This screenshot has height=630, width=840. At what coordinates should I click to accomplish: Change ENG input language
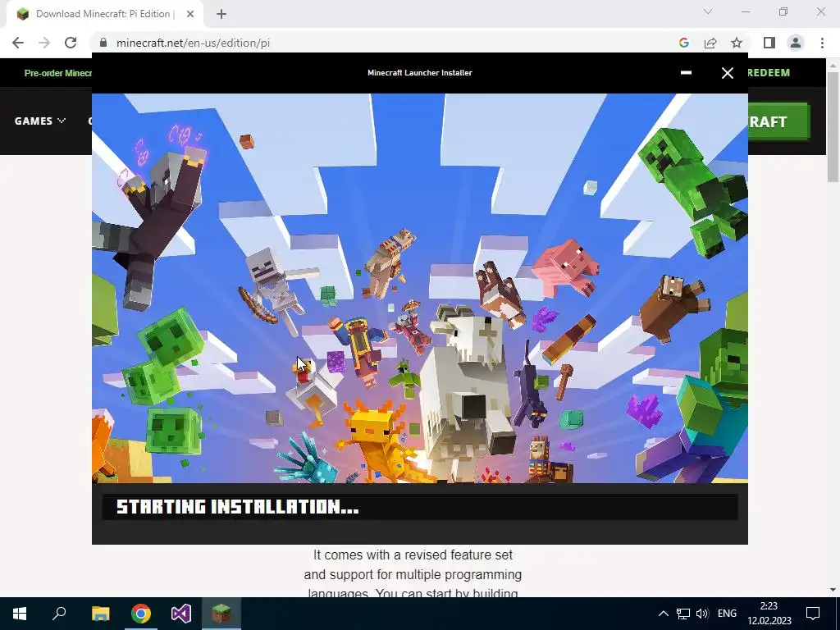pos(727,614)
